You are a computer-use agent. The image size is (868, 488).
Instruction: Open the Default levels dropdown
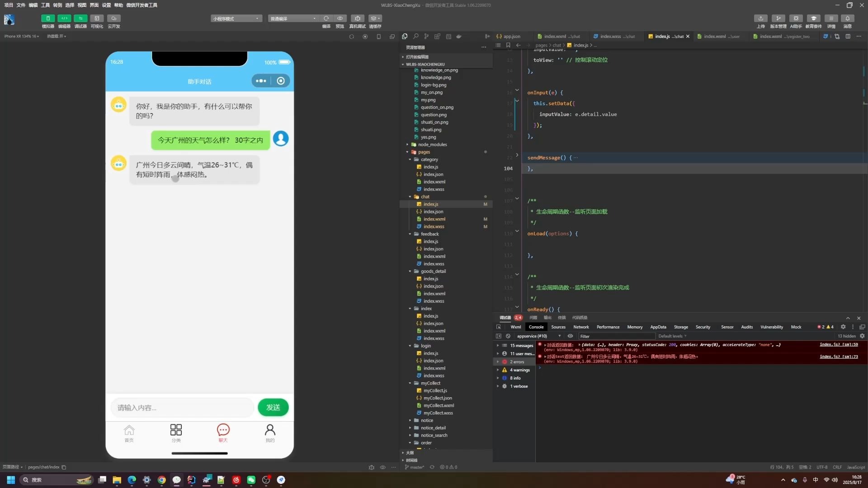[672, 336]
